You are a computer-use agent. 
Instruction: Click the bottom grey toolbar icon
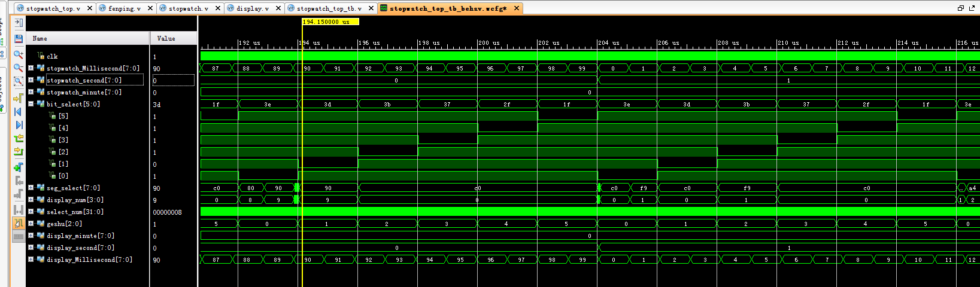19,237
